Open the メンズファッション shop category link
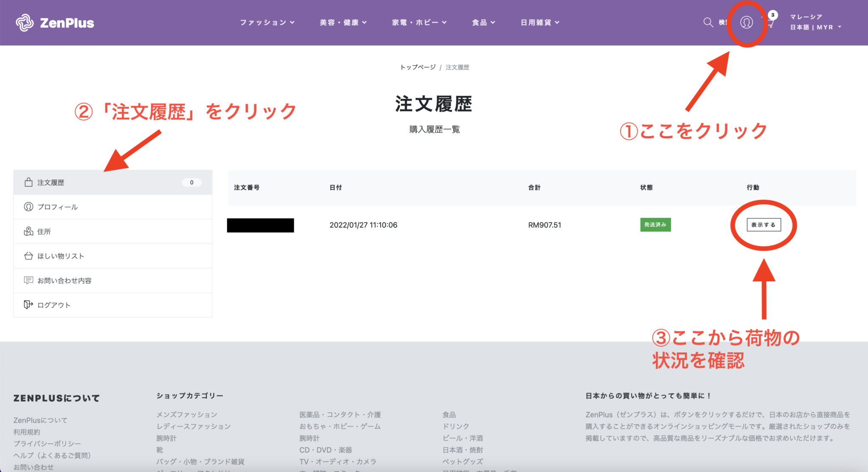Image resolution: width=868 pixels, height=472 pixels. [186, 414]
